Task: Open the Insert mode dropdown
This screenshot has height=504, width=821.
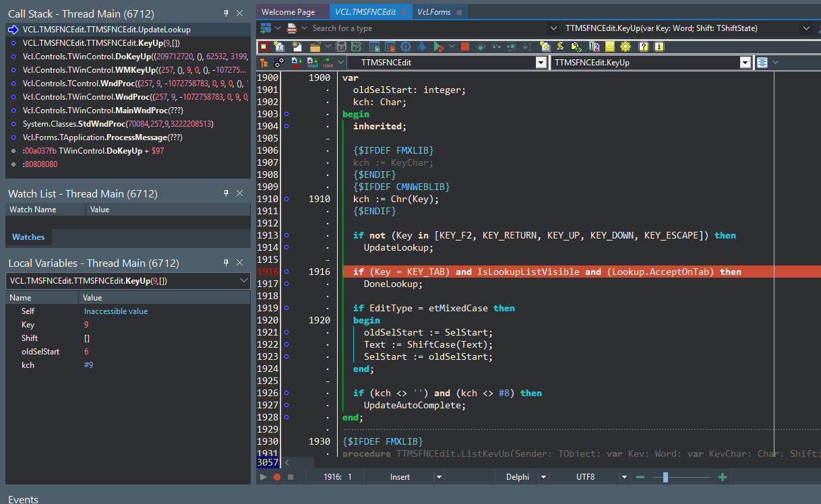Action: 439,477
